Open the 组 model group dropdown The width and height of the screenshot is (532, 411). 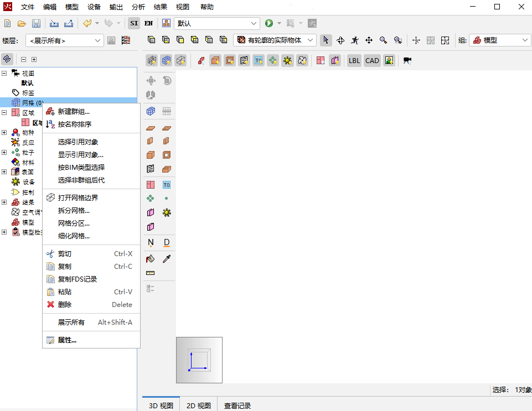tap(500, 40)
